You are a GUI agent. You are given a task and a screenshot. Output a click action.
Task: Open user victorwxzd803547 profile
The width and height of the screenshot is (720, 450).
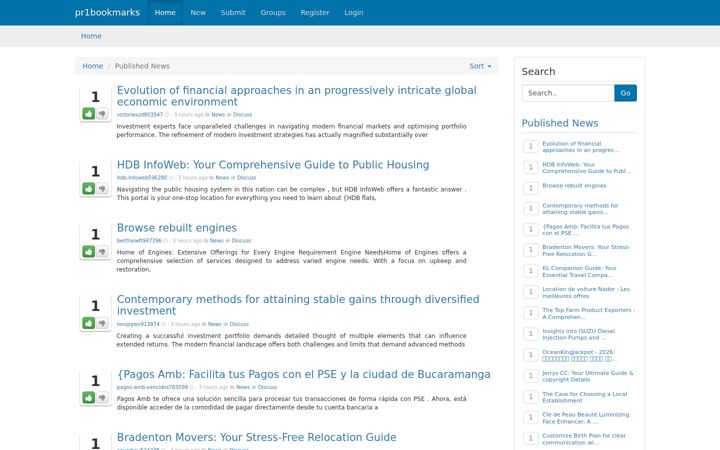[140, 115]
